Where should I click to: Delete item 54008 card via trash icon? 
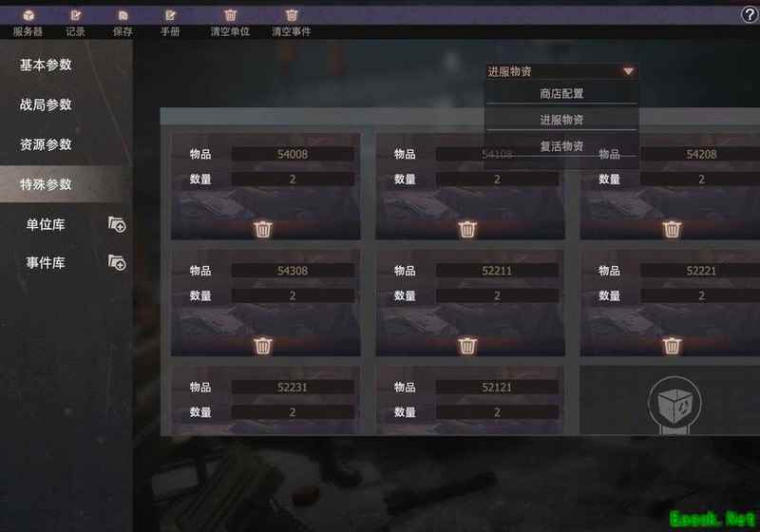click(263, 229)
